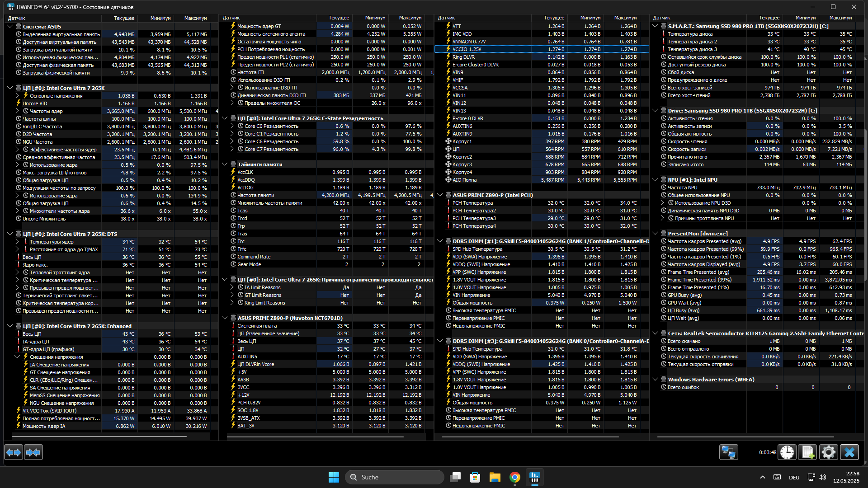The width and height of the screenshot is (868, 488).
Task: Collapse the Windows Hardware Errors (WHEA) group
Action: [655, 380]
